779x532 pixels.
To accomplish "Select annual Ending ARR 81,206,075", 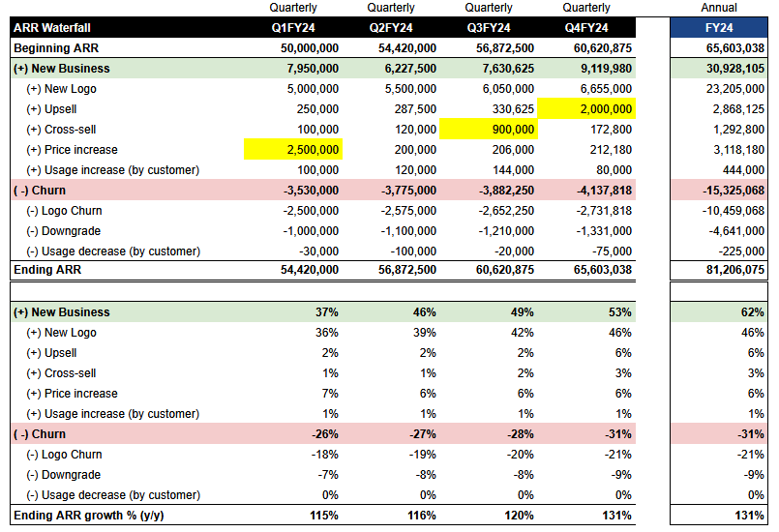I will [735, 270].
